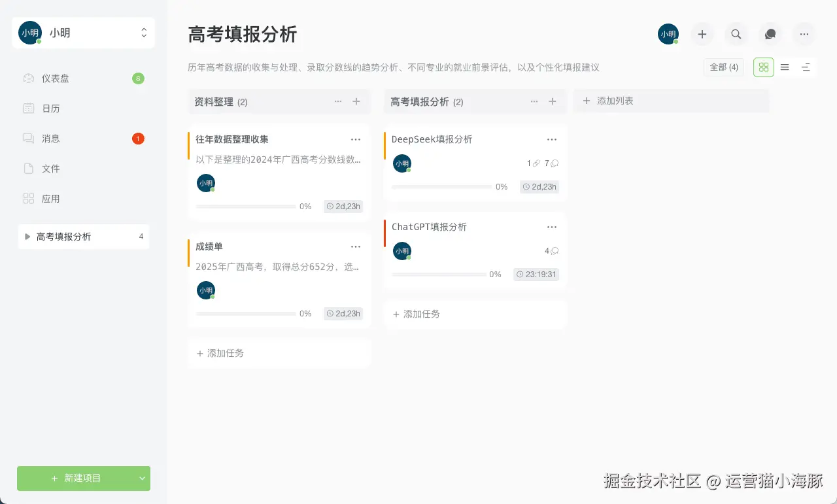Enable the board grid view
The height and width of the screenshot is (504, 837).
763,67
